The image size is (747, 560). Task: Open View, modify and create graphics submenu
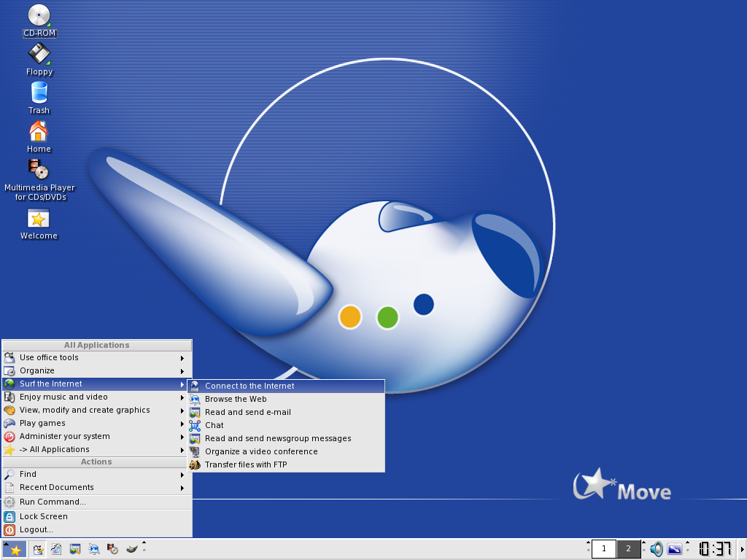point(97,410)
